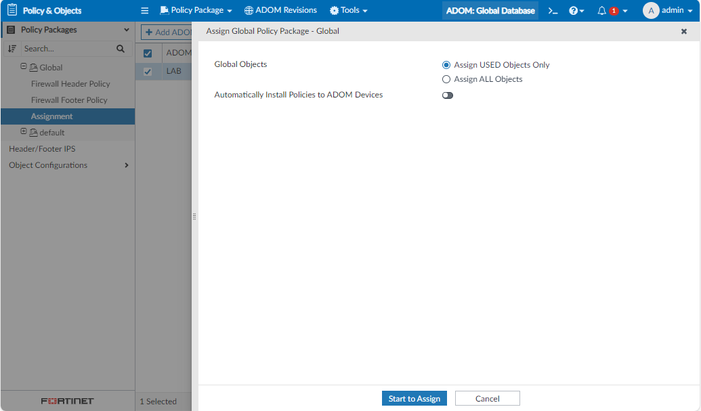Uncheck the LAB row checkbox

148,72
